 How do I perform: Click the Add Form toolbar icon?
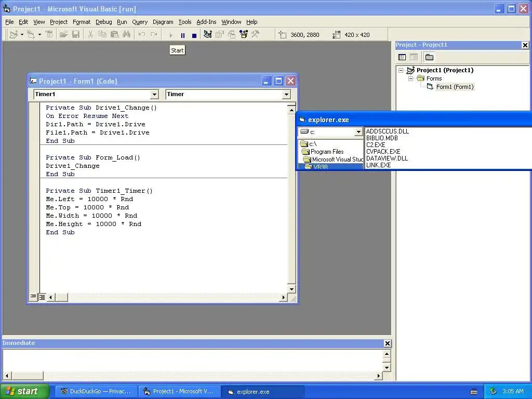31,35
